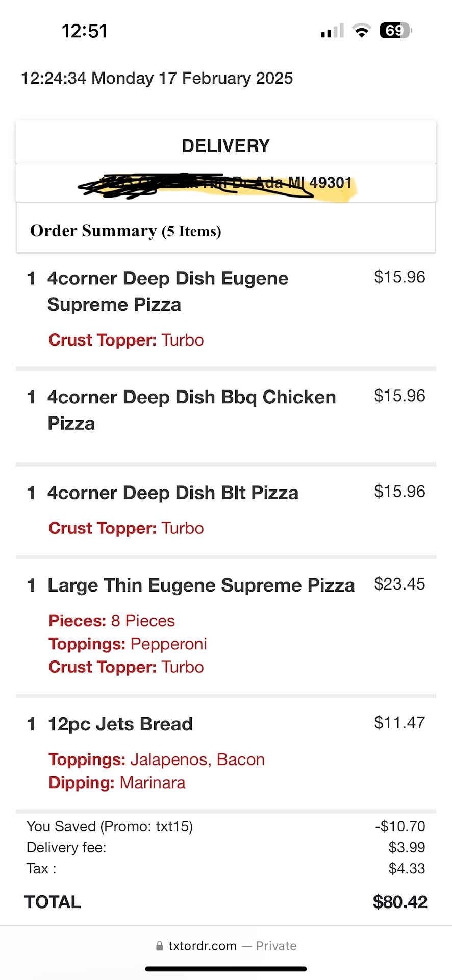
Task: Select the 12pc Jets Bread item
Action: 120,724
